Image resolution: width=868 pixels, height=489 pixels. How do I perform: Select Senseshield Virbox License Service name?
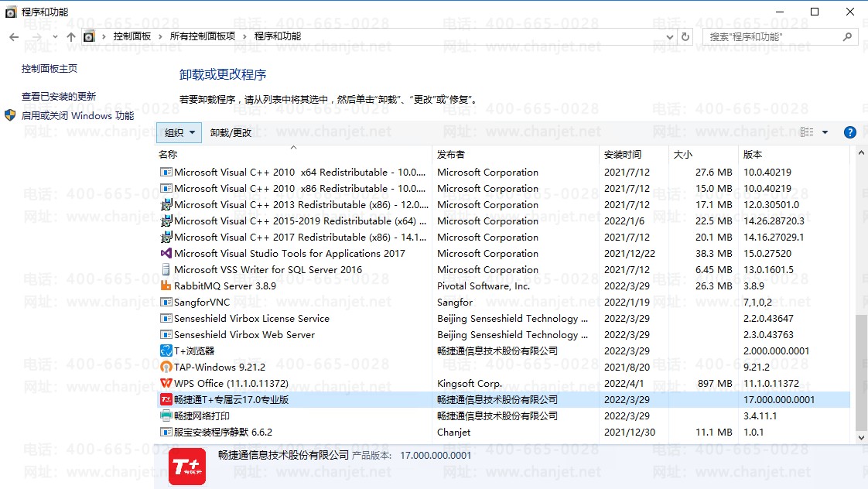[x=251, y=319]
